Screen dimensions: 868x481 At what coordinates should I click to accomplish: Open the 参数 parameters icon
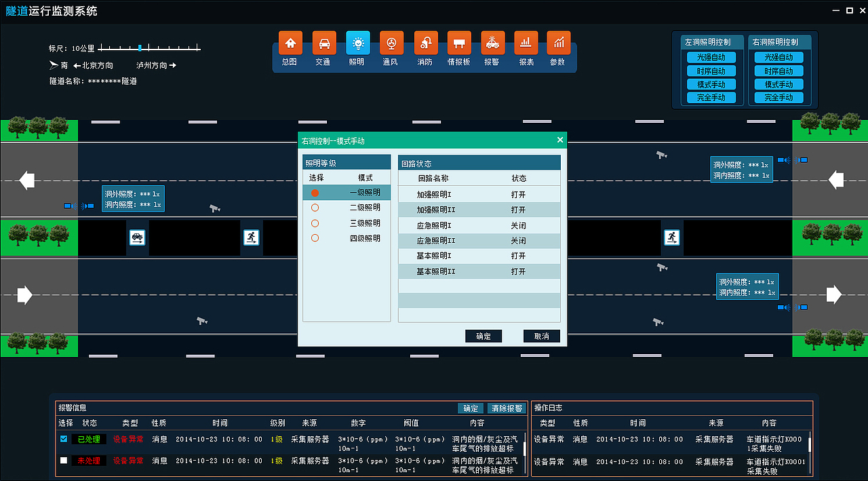[x=559, y=43]
